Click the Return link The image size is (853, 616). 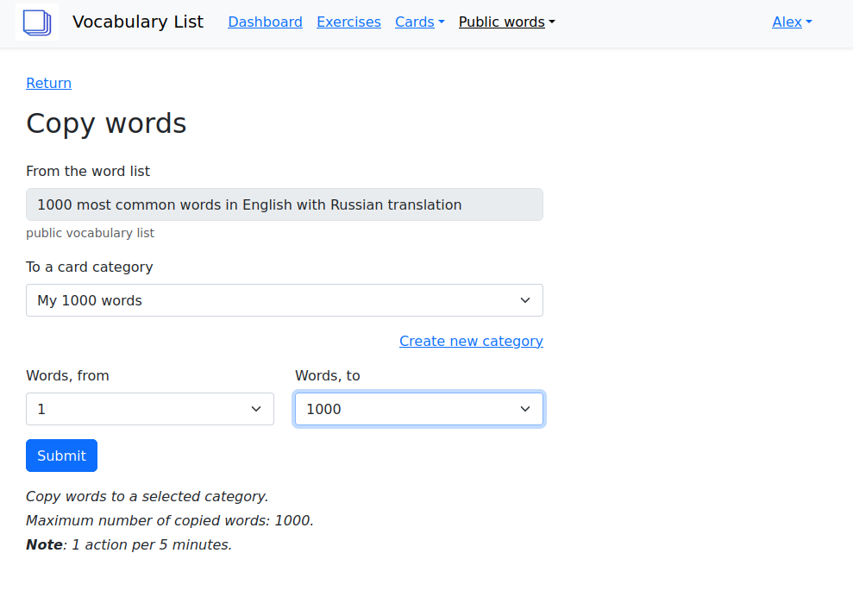tap(48, 84)
